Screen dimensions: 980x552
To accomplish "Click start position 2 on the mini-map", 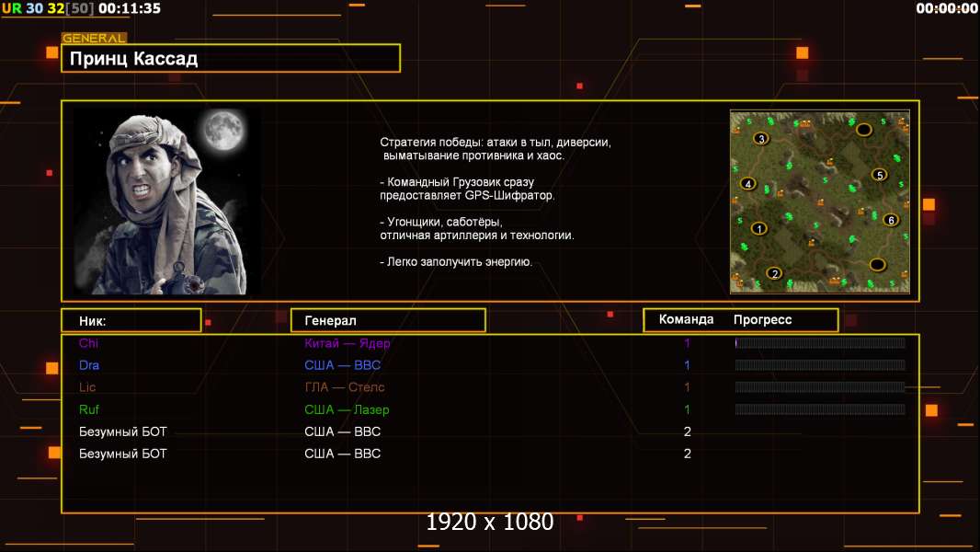I will (x=774, y=273).
